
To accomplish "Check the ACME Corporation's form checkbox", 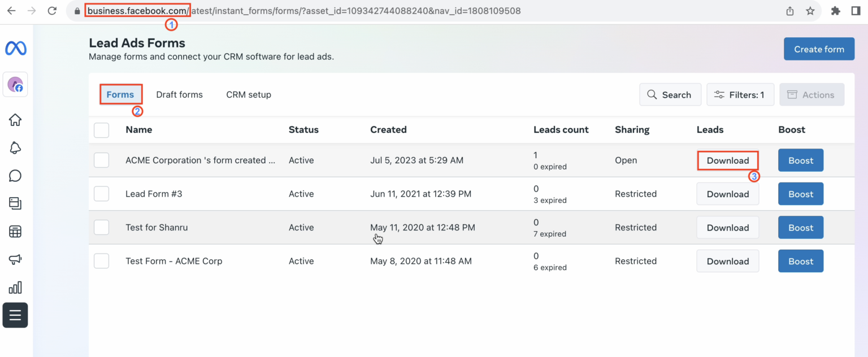I will click(x=102, y=160).
